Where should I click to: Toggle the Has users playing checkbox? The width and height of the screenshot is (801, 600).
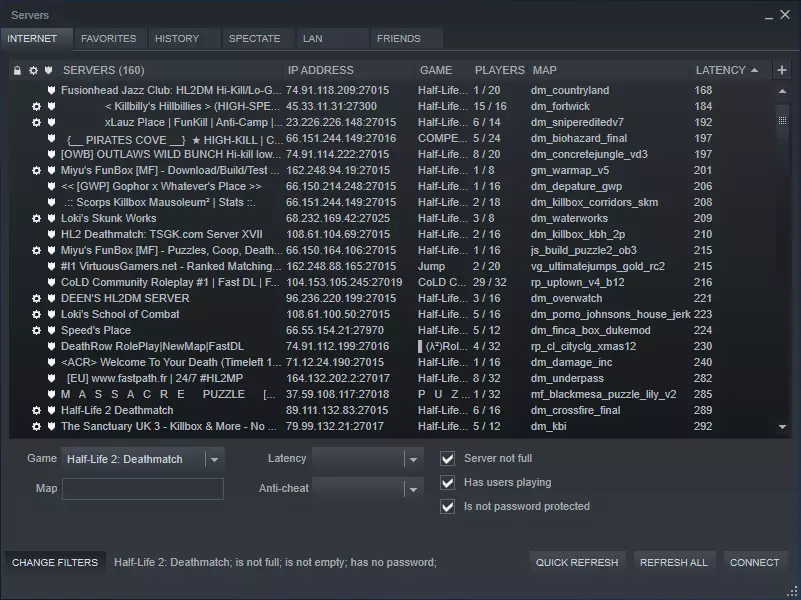(x=447, y=483)
